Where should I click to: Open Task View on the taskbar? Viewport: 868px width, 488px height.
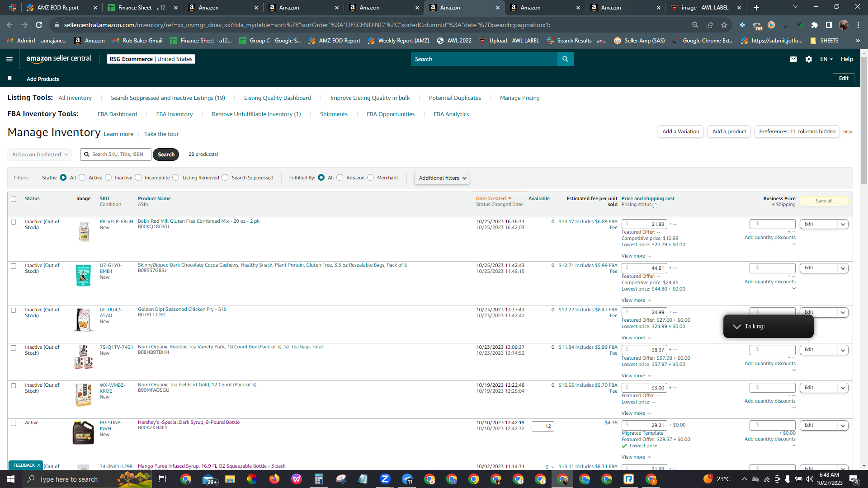pos(163,479)
